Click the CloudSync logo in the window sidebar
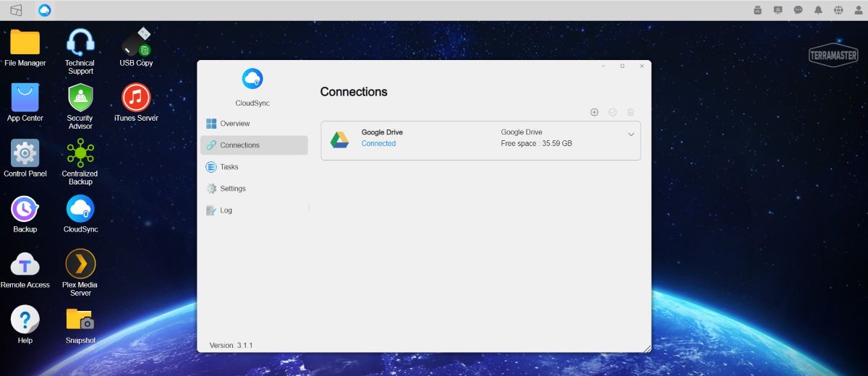Viewport: 868px width, 376px height. 252,79
